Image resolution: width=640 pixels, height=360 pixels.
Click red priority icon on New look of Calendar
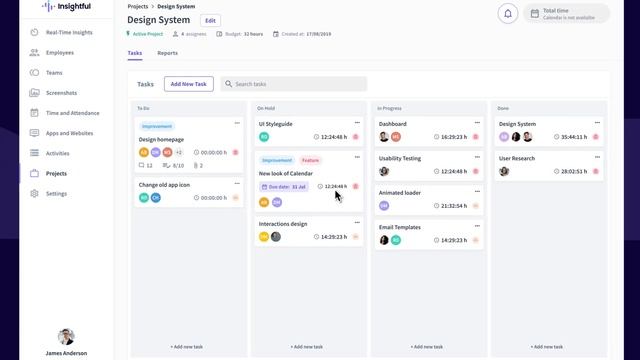click(x=356, y=186)
